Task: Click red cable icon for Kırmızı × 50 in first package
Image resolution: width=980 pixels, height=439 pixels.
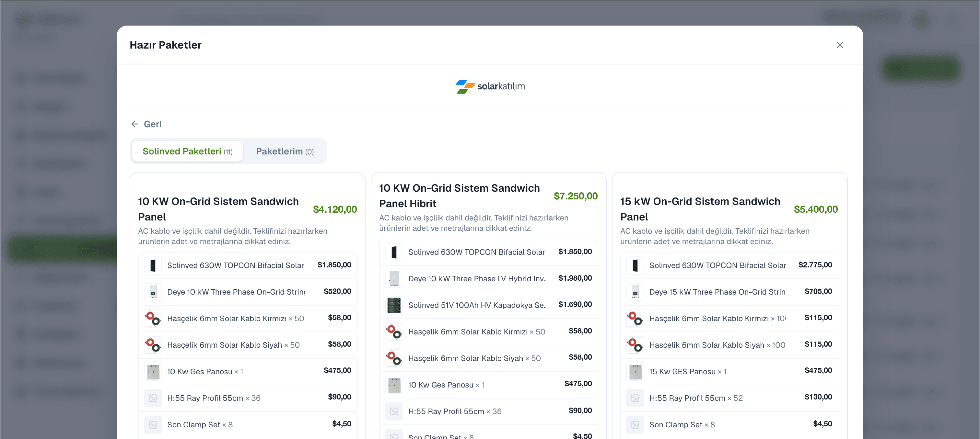Action: point(153,318)
